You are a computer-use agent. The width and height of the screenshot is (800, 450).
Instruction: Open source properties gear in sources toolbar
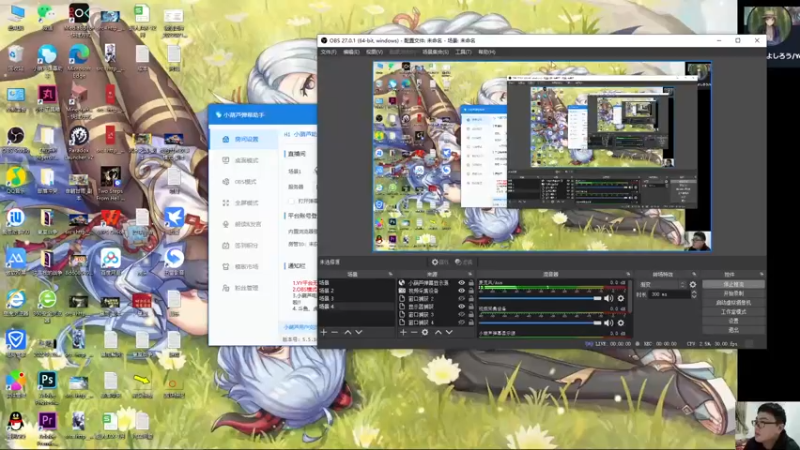pos(424,332)
